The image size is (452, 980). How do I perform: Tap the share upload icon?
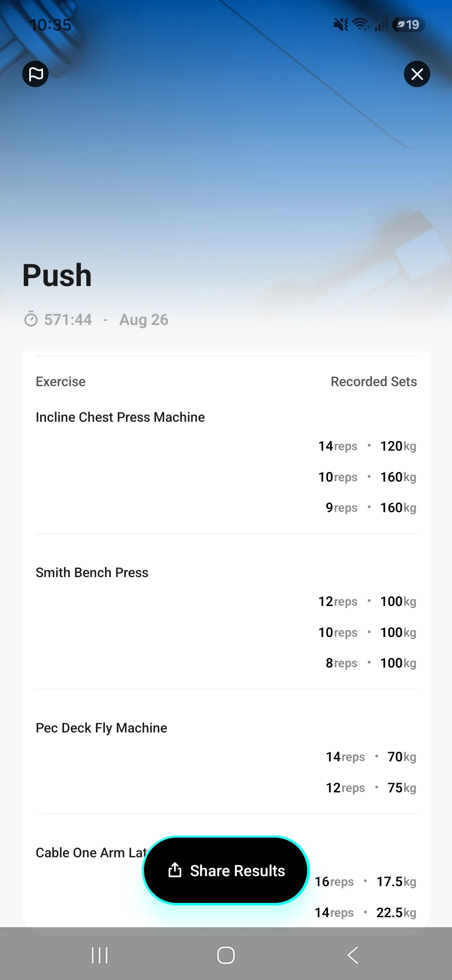175,870
